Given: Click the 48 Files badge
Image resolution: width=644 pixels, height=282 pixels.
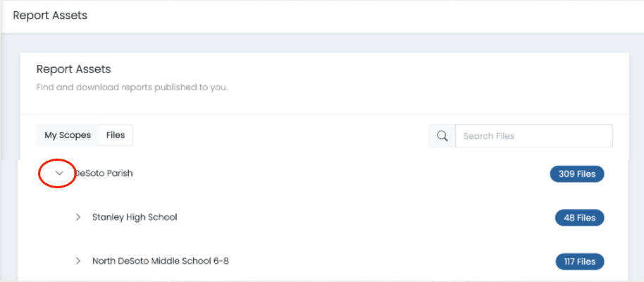Looking at the screenshot, I should point(579,218).
